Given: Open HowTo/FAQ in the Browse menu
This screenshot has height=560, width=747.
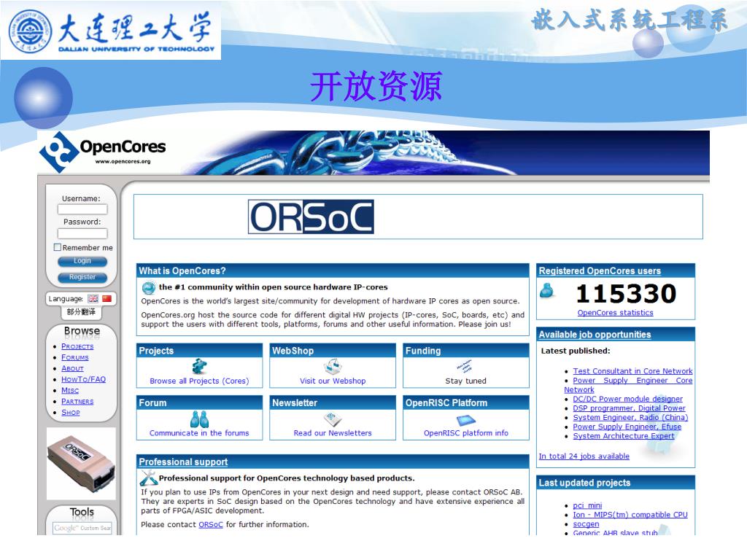Looking at the screenshot, I should [83, 379].
